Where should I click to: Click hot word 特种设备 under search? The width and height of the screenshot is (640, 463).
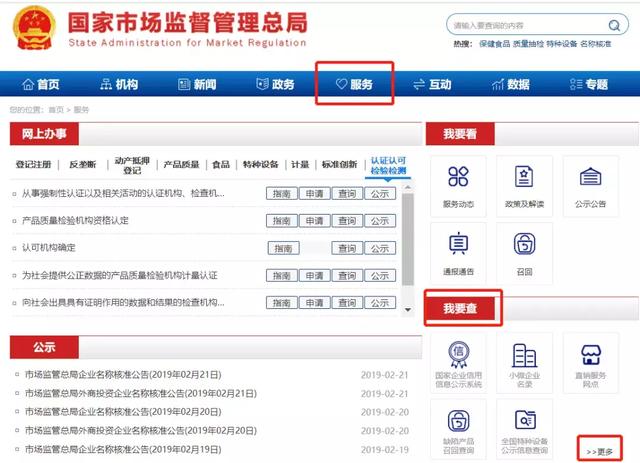pyautogui.click(x=562, y=44)
